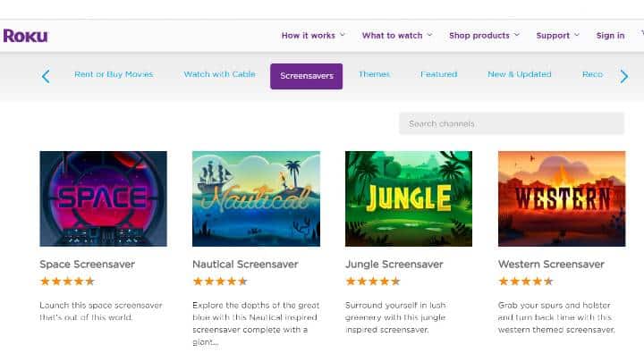Open the Support dropdown menu
The height and width of the screenshot is (362, 644).
tap(558, 36)
